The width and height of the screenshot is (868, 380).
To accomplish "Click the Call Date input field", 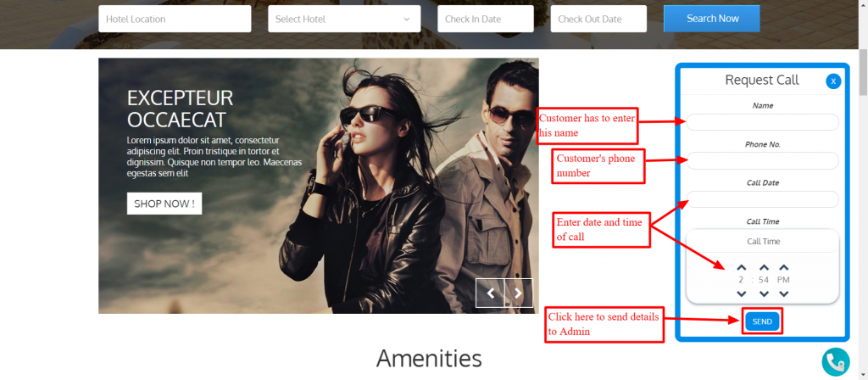I will pyautogui.click(x=762, y=199).
